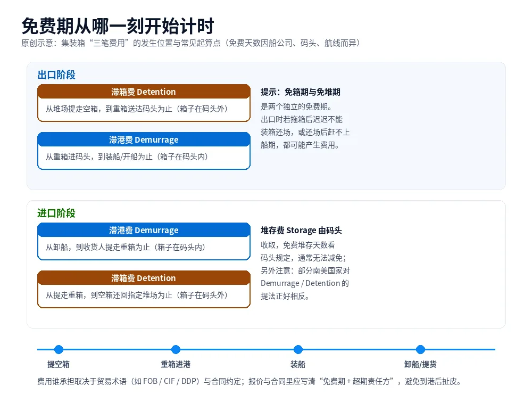Click the 出口阶段 section heading
Screen dimensions: 532x394
click(56, 75)
